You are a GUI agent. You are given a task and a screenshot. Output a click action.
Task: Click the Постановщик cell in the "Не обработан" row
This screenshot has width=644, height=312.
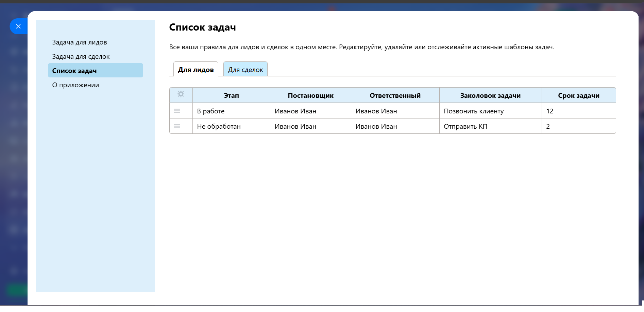click(311, 126)
